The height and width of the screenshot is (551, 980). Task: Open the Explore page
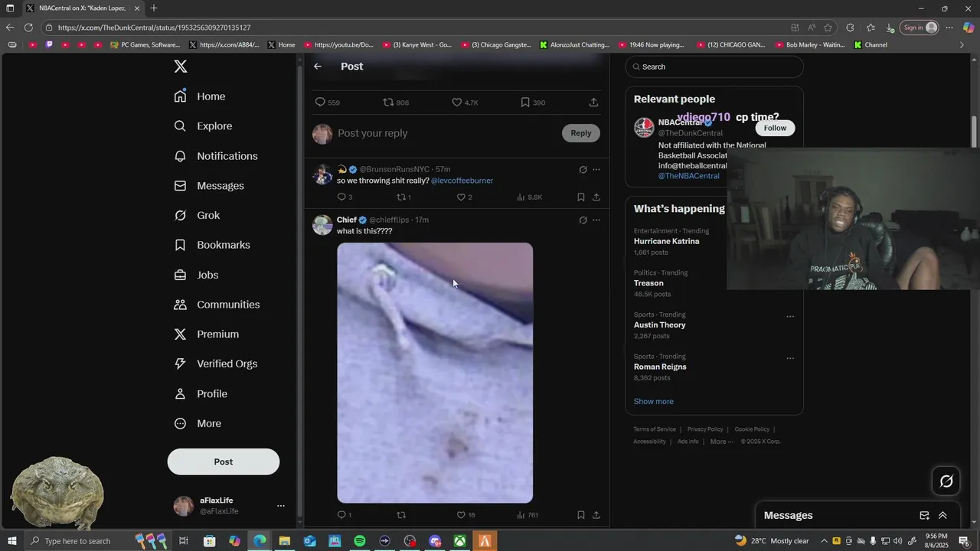tap(202, 126)
